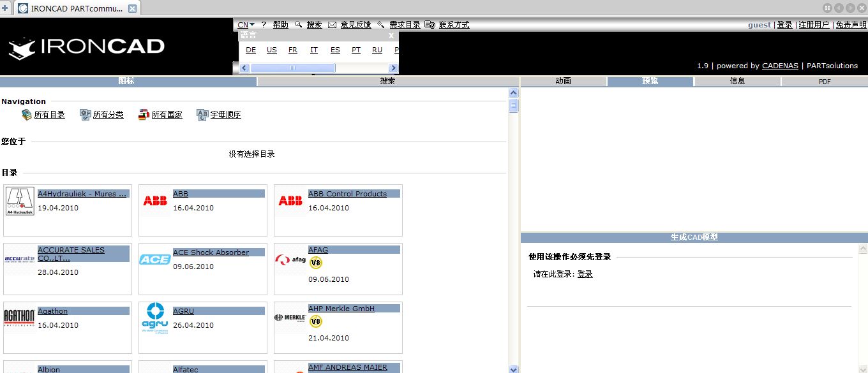The width and height of the screenshot is (868, 373).
Task: Click the V8 badge on the AFAG entry
Action: coord(317,261)
